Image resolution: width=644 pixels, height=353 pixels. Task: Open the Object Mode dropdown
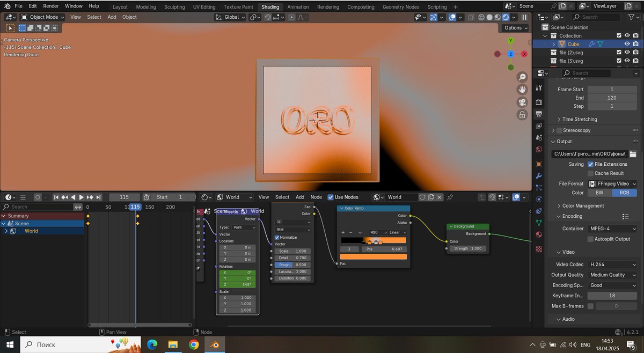pyautogui.click(x=42, y=17)
